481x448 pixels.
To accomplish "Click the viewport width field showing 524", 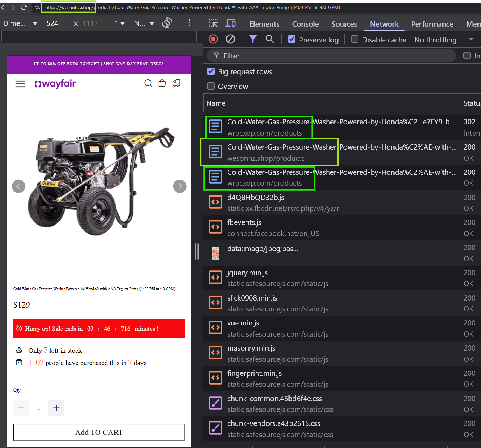I will (x=53, y=23).
